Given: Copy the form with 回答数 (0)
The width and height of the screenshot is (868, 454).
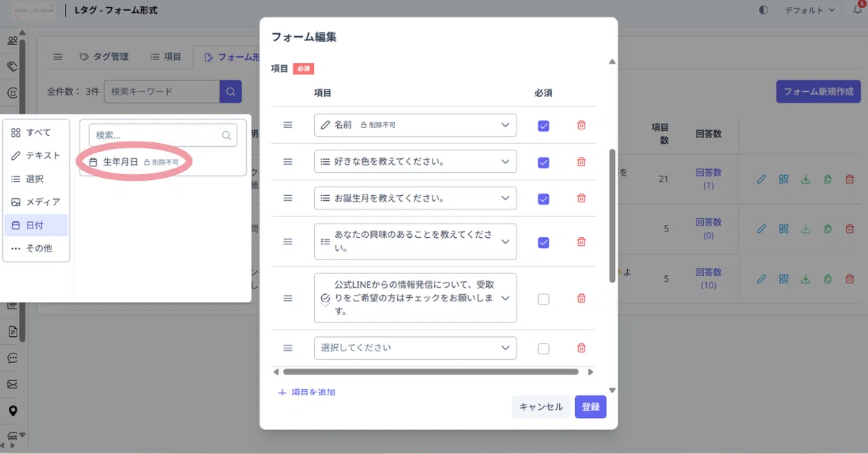Looking at the screenshot, I should point(827,229).
